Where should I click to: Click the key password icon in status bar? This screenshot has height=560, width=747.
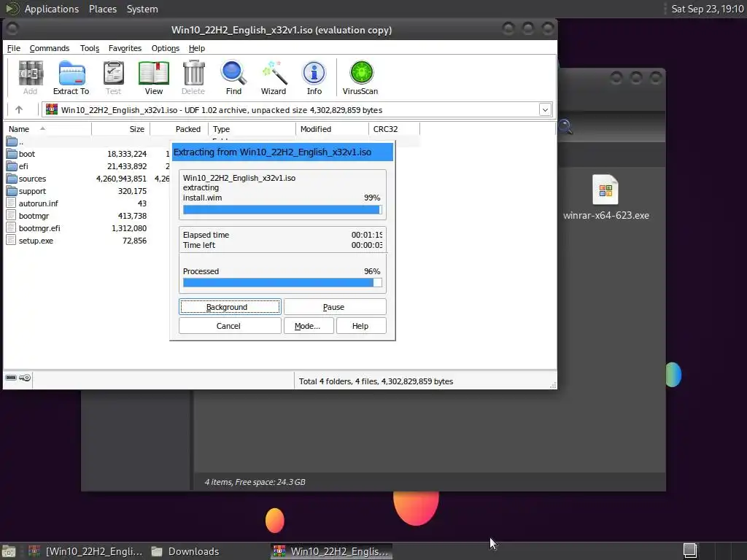pyautogui.click(x=25, y=378)
